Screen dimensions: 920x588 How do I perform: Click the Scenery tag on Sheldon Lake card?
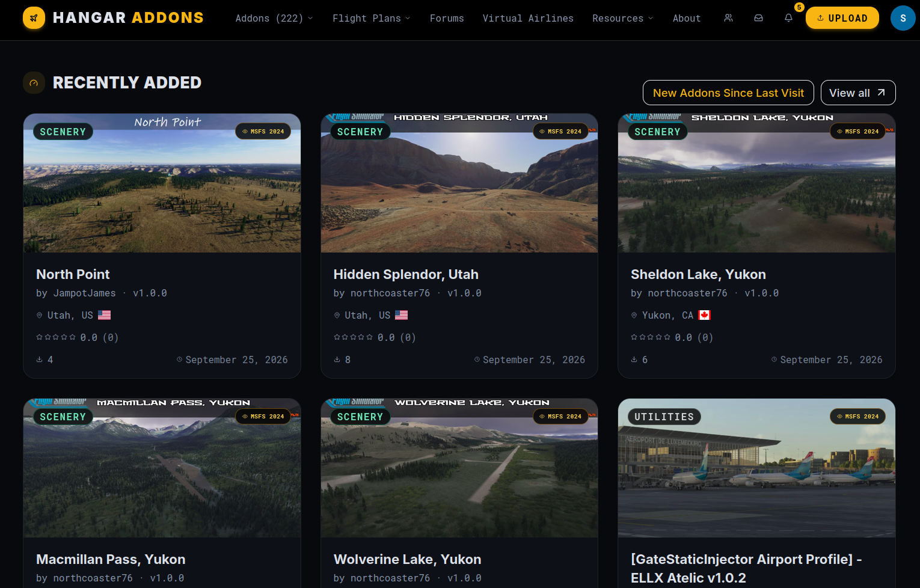[x=657, y=132]
